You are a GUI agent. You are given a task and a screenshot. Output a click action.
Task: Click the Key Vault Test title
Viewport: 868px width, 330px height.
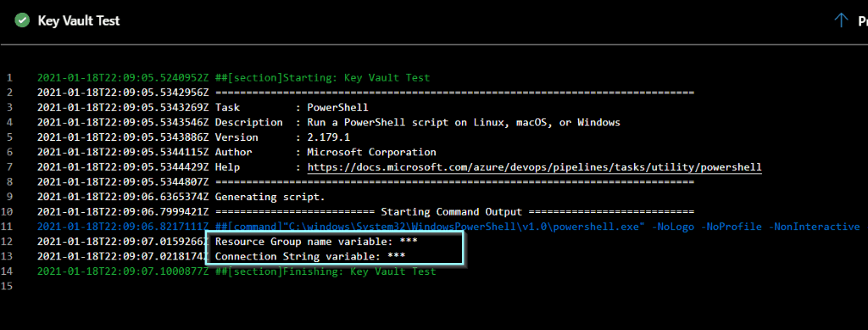(79, 21)
